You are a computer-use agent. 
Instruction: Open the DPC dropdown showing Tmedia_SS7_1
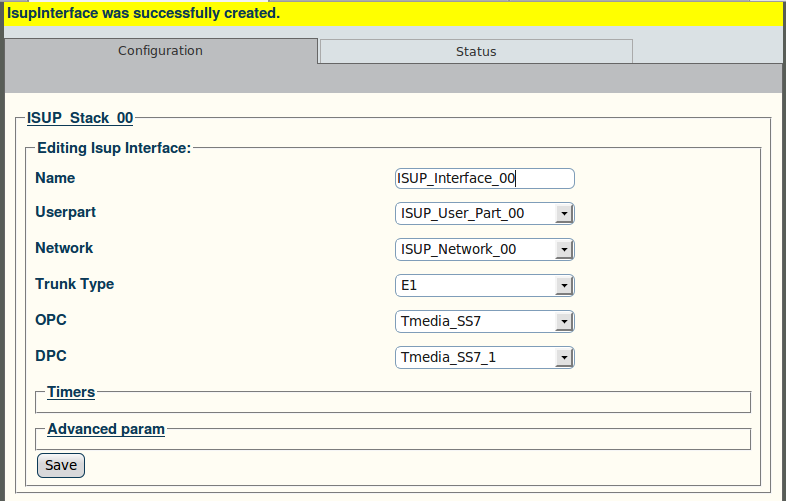484,358
